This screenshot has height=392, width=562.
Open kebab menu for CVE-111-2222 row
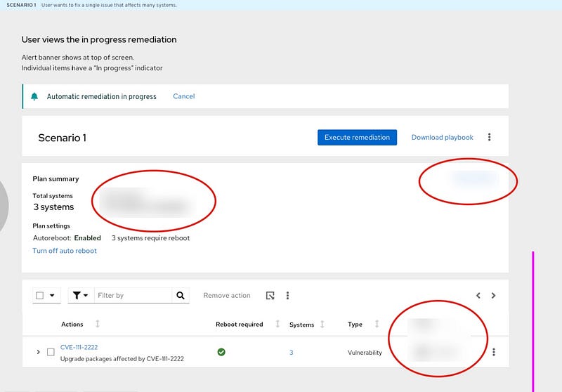pyautogui.click(x=494, y=352)
